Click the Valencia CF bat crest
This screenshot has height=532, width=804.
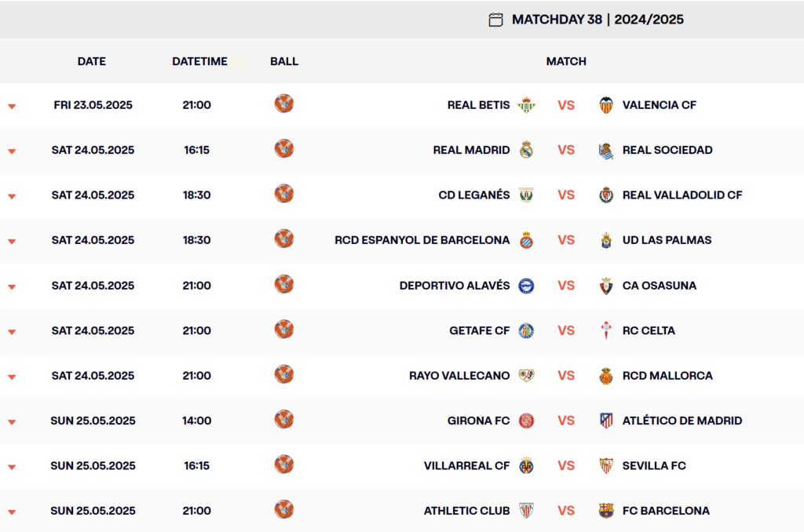[x=606, y=105]
